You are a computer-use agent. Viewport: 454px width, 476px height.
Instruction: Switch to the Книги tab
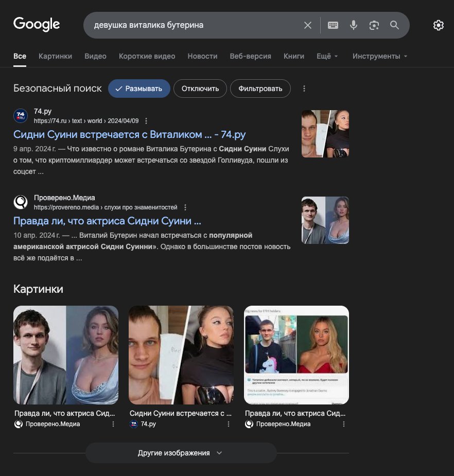coord(294,56)
